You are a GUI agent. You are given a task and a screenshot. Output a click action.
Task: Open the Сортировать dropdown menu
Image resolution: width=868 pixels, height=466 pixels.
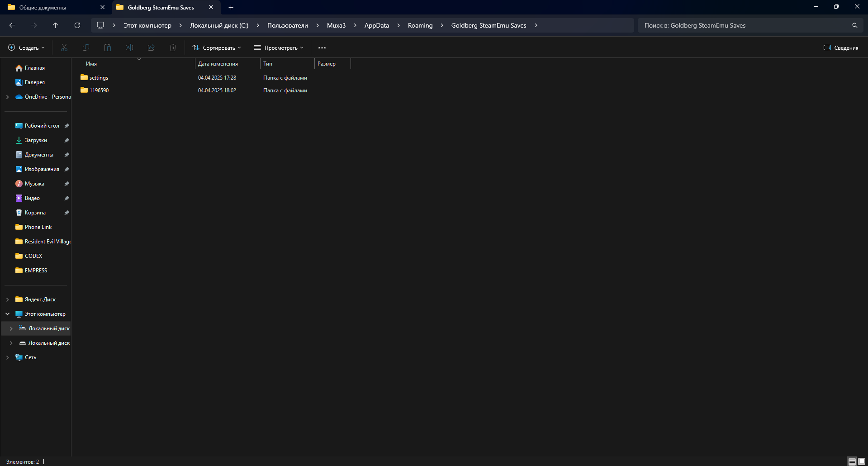tap(217, 48)
